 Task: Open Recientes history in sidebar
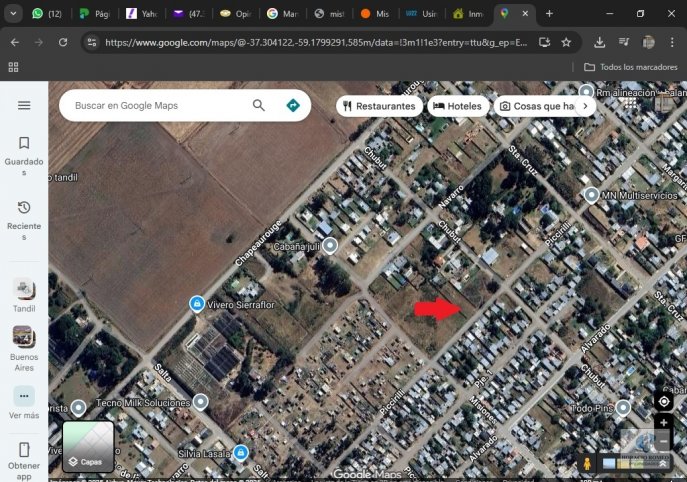(x=24, y=217)
